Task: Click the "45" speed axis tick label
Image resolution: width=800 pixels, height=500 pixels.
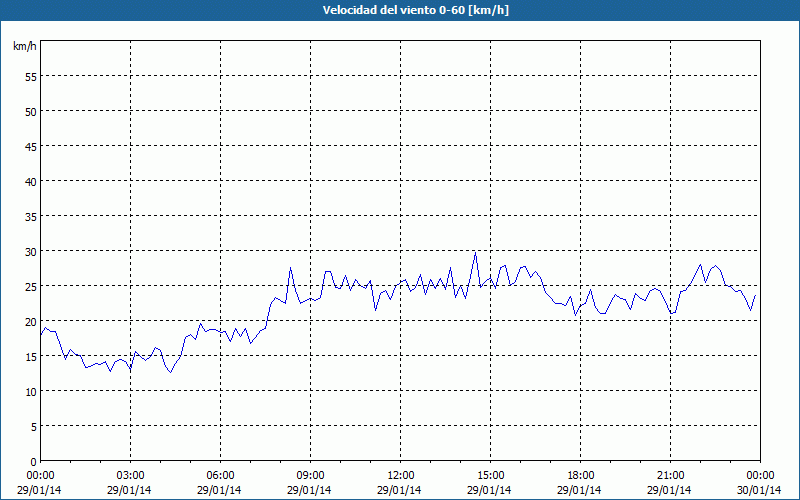Action: (31, 146)
